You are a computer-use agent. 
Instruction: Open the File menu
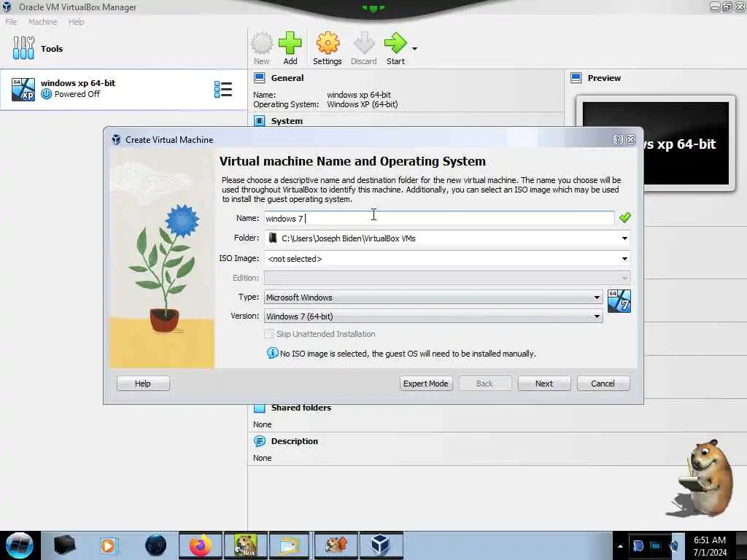pyautogui.click(x=11, y=22)
